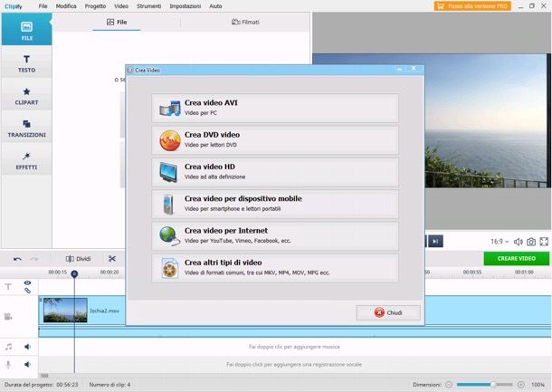Click Numero di clip status text
This screenshot has width=552, height=392.
[109, 385]
